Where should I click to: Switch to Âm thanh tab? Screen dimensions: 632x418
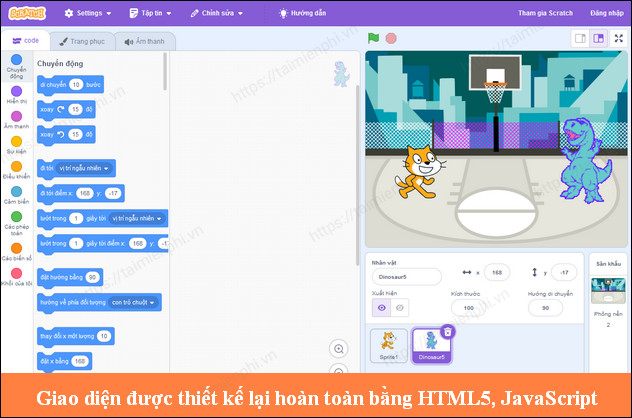pos(144,41)
